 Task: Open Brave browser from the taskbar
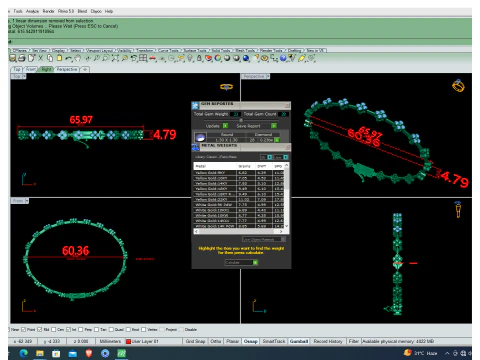pyautogui.click(x=89, y=353)
